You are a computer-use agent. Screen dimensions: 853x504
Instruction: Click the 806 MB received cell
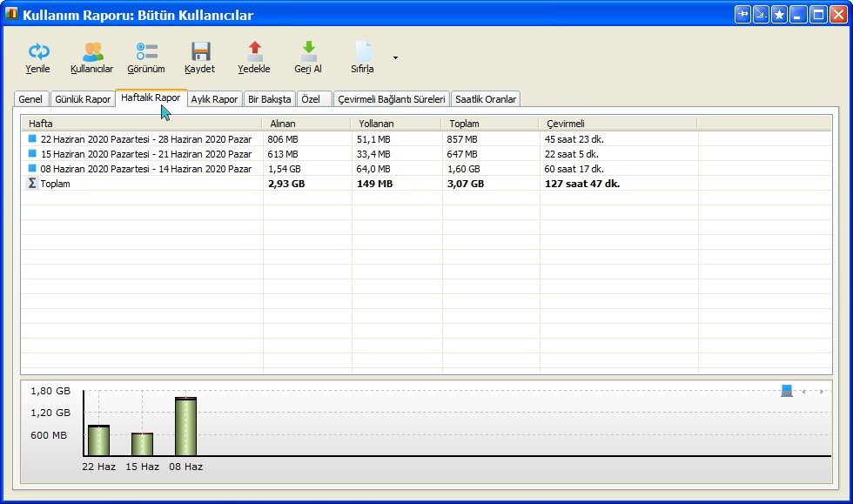[x=283, y=139]
